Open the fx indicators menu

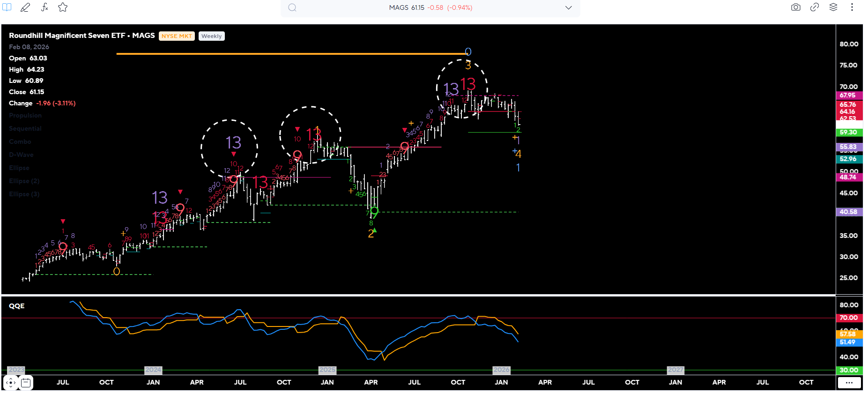pos(45,7)
